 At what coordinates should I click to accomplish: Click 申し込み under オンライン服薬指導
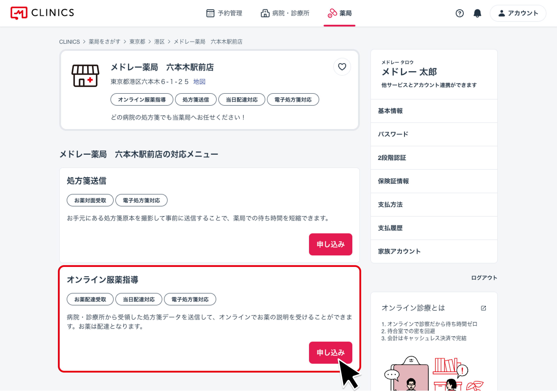click(x=330, y=352)
